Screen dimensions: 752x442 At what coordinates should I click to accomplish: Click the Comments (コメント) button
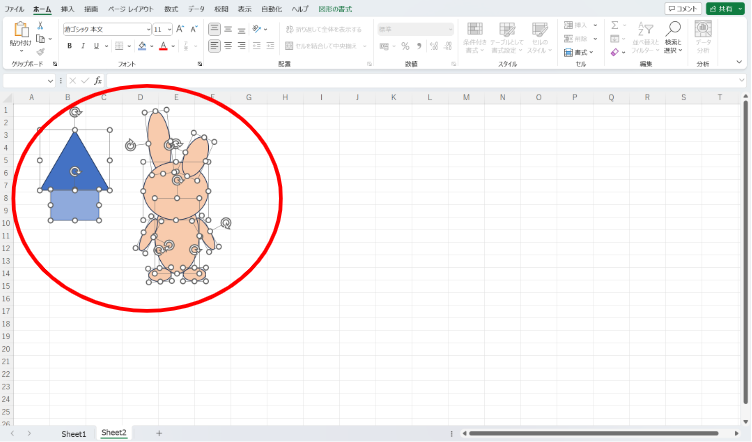tap(683, 9)
